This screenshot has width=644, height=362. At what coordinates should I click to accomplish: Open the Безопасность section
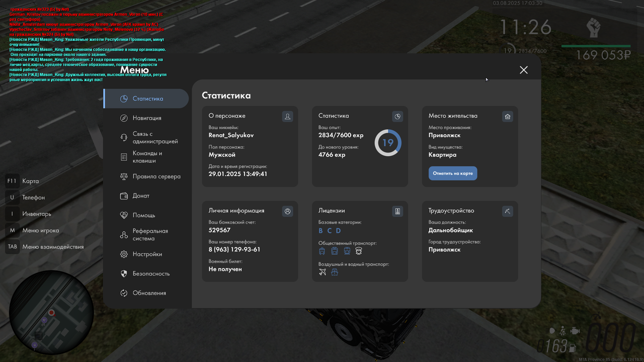[146, 274]
